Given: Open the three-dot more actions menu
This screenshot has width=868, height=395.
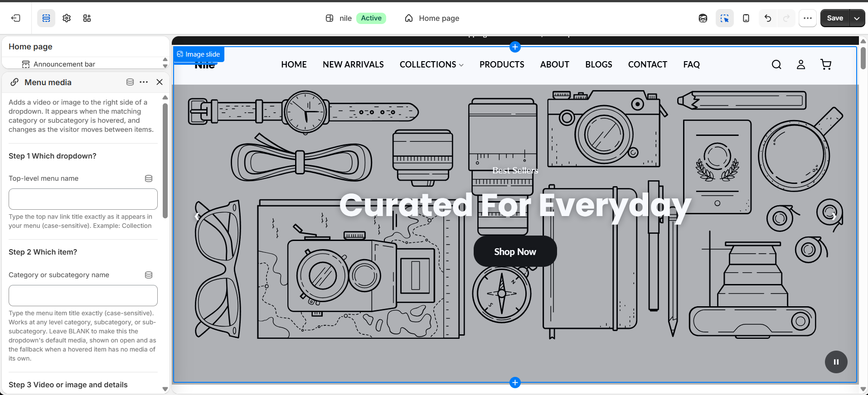Looking at the screenshot, I should [x=808, y=18].
